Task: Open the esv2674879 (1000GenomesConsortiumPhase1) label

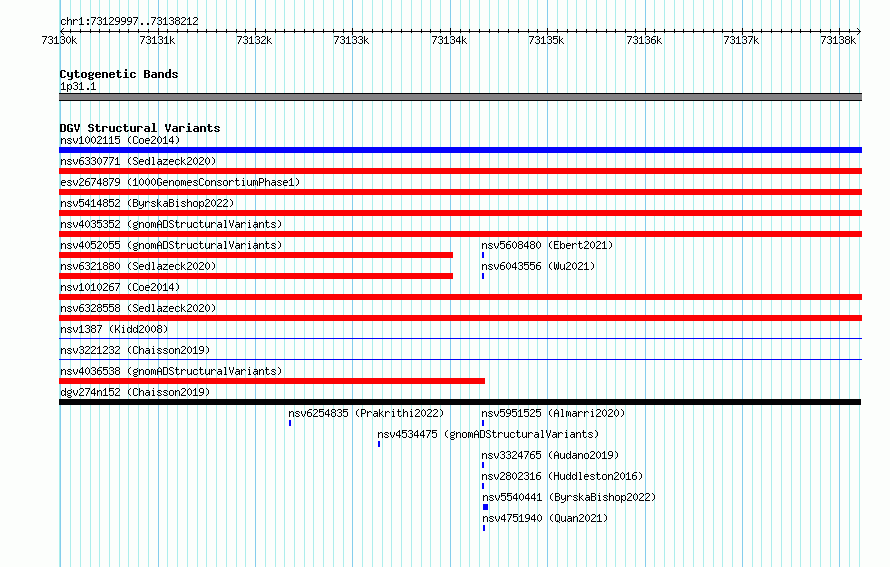Action: click(x=180, y=182)
